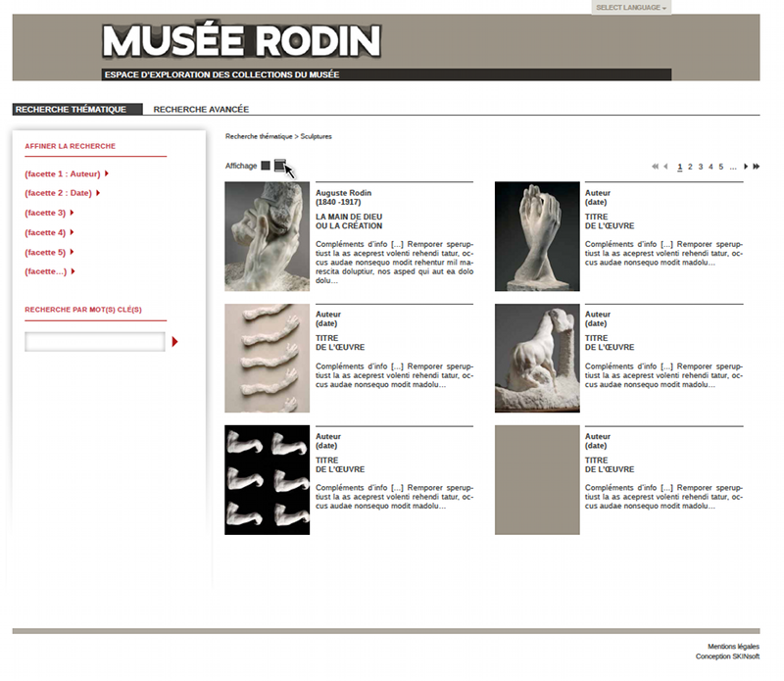The width and height of the screenshot is (784, 681).
Task: Go to results page 4
Action: click(x=710, y=167)
